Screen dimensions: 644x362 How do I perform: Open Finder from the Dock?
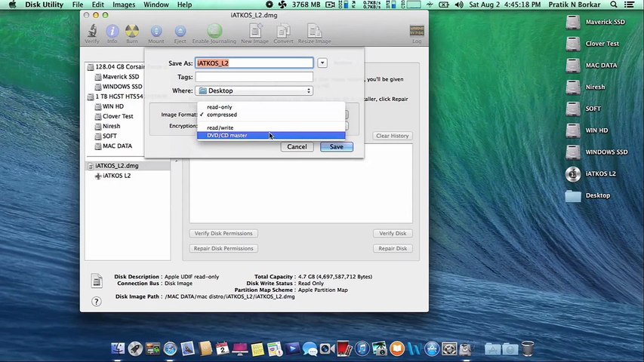(118, 348)
